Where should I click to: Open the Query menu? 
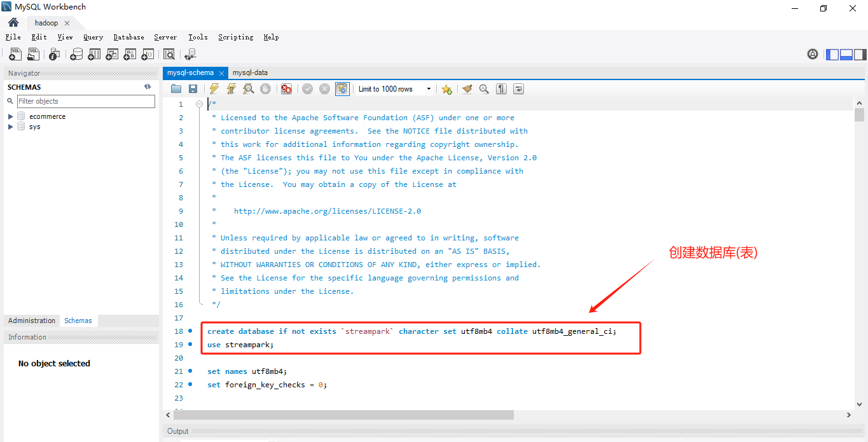(93, 37)
